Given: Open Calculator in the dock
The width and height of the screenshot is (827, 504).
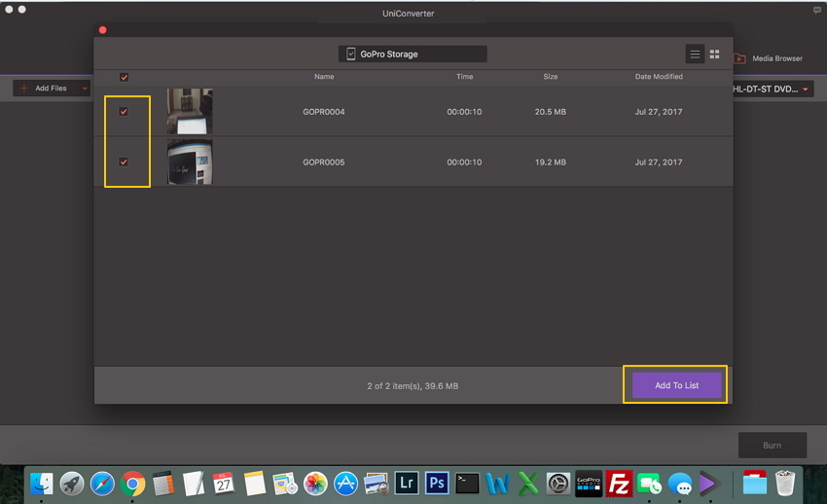Looking at the screenshot, I should (163, 484).
